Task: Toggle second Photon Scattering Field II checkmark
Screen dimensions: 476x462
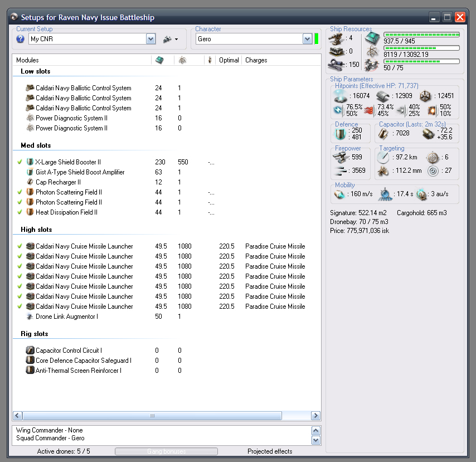Action: 20,202
